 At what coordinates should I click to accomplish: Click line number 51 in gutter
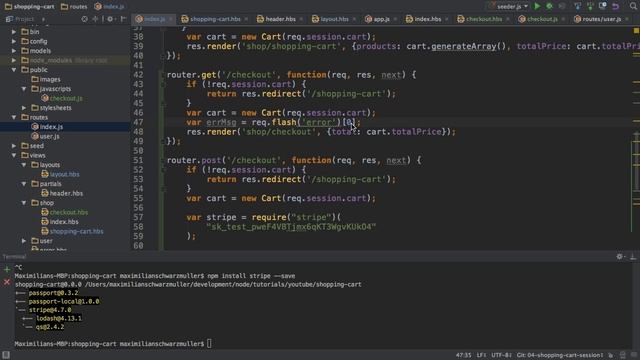pyautogui.click(x=138, y=160)
